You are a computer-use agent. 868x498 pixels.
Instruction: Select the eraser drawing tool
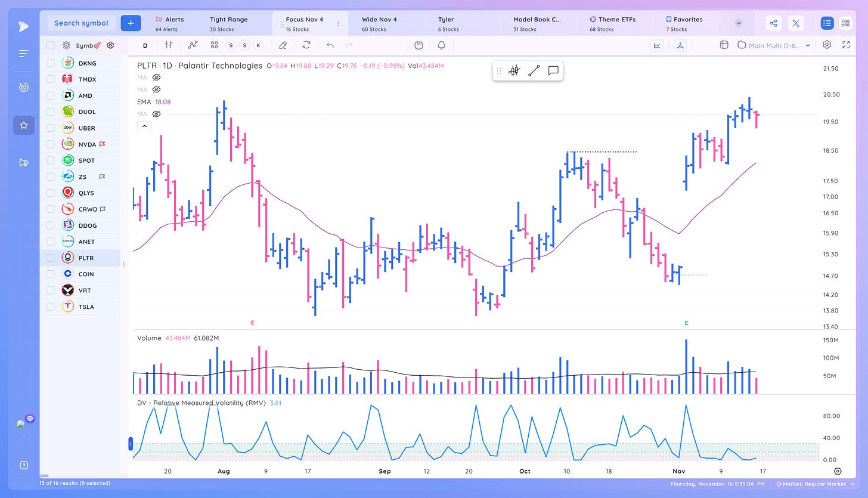point(283,45)
